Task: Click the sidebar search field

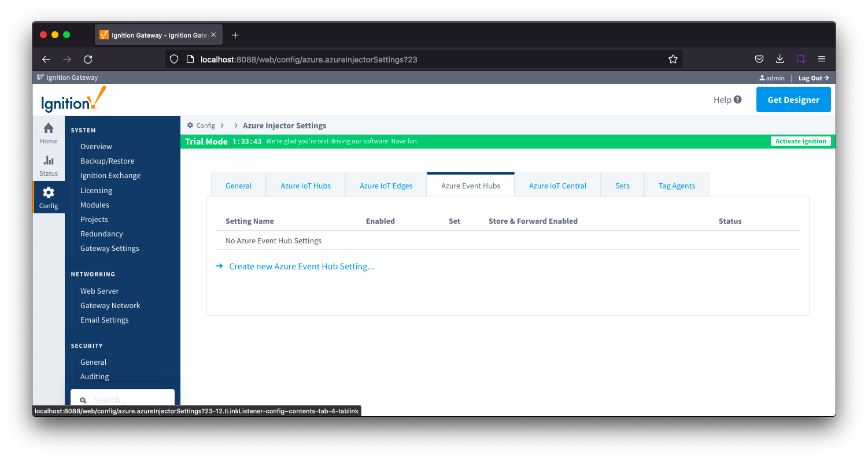Action: 130,399
